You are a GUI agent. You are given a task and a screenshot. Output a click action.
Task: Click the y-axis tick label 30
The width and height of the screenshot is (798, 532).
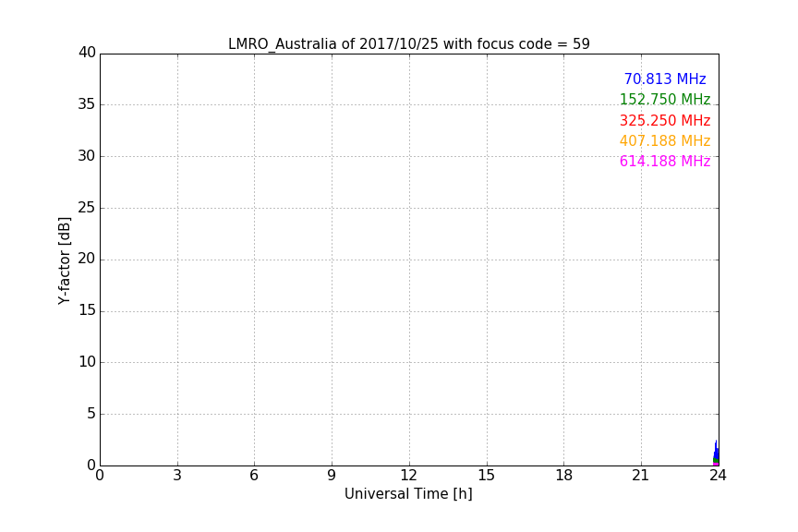(87, 156)
